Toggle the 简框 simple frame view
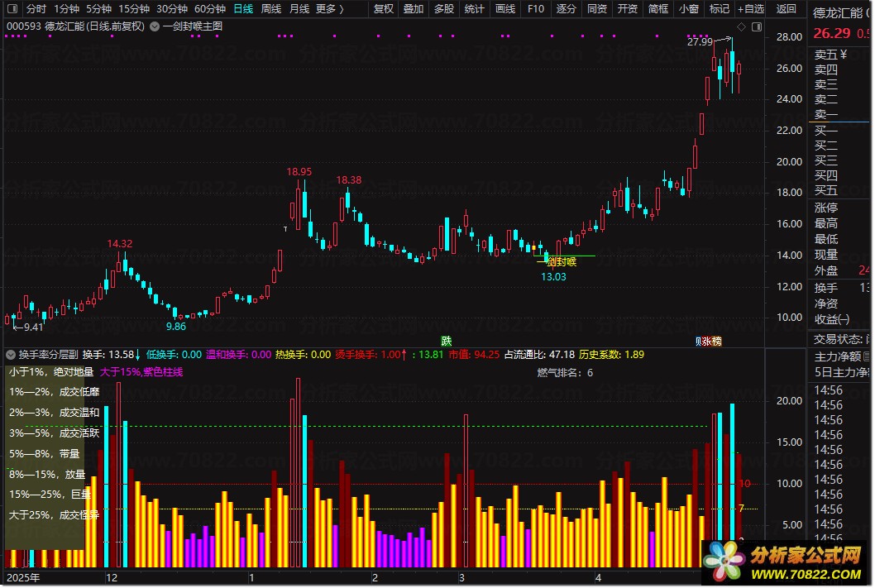The width and height of the screenshot is (875, 588). pyautogui.click(x=658, y=9)
